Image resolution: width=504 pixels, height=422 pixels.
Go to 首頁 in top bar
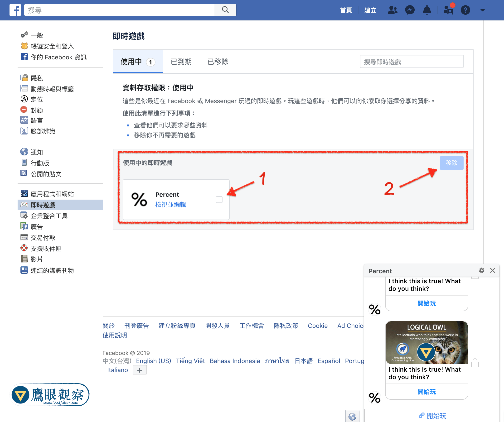pos(346,10)
